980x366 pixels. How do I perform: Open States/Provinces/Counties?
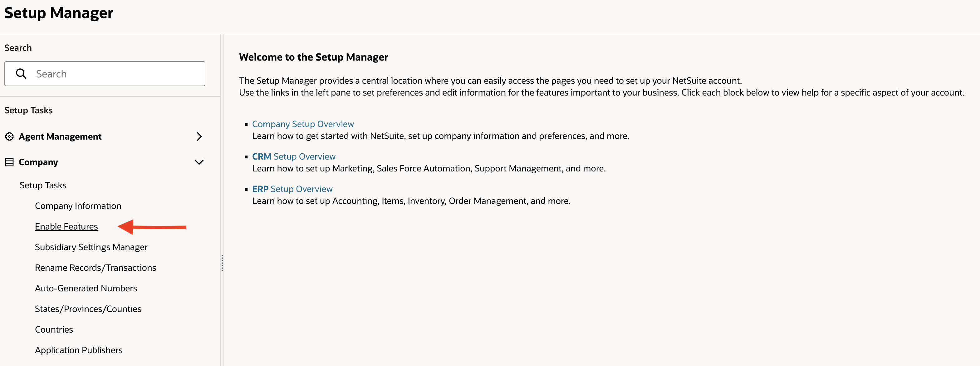[x=88, y=309]
